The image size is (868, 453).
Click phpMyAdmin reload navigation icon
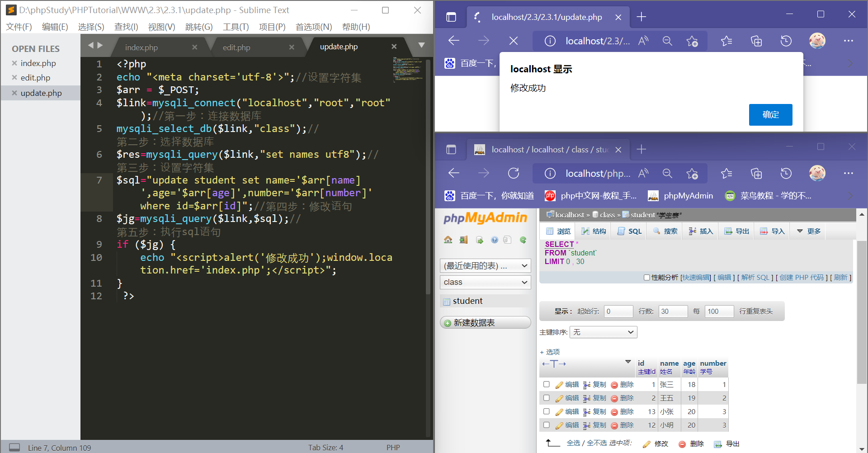coord(523,240)
